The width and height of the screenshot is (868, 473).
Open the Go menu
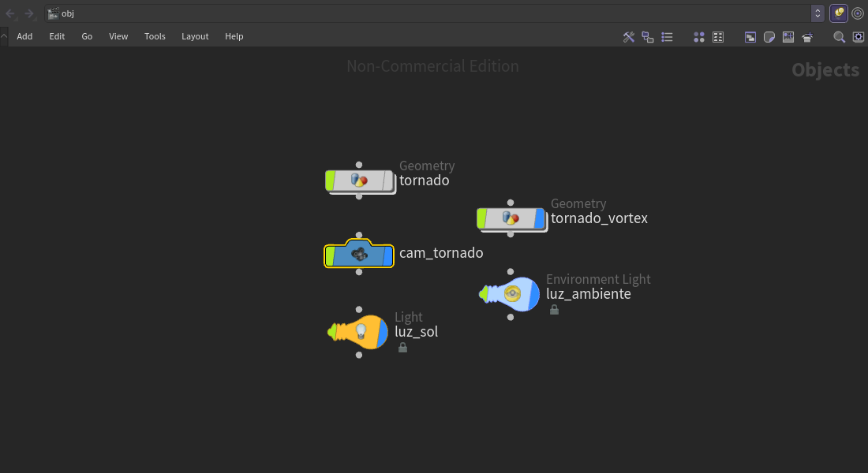[87, 36]
